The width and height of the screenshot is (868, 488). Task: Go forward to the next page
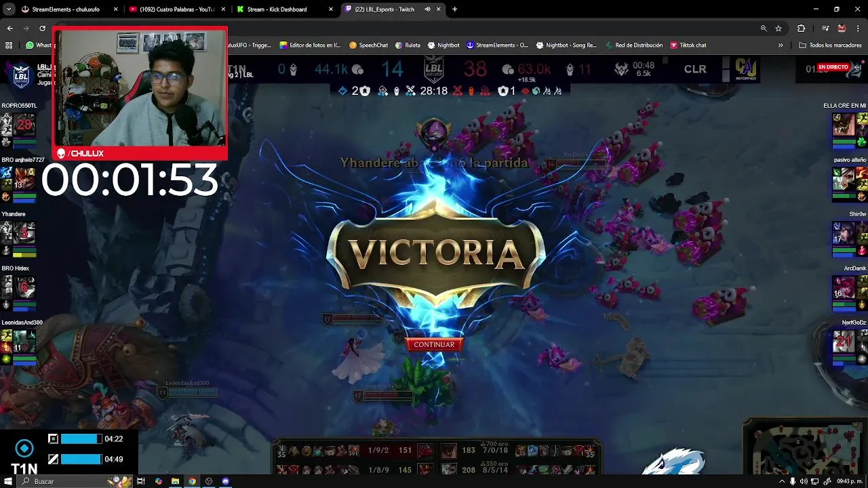26,28
